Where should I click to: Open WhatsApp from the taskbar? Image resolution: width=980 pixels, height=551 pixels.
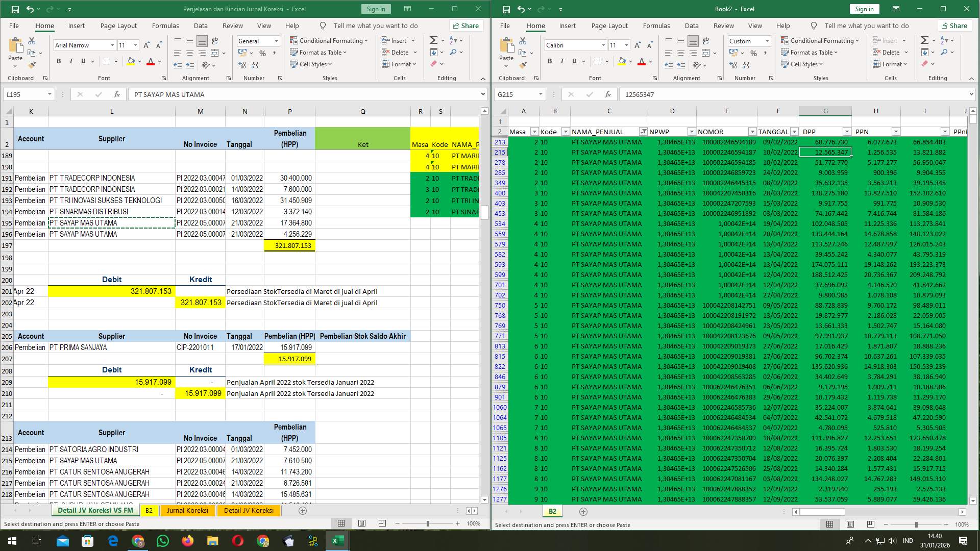pos(163,540)
